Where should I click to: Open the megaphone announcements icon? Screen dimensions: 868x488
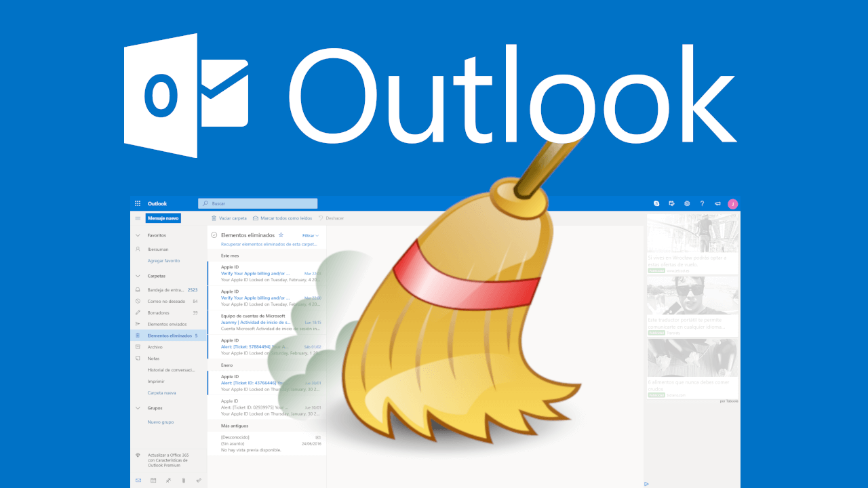[717, 203]
